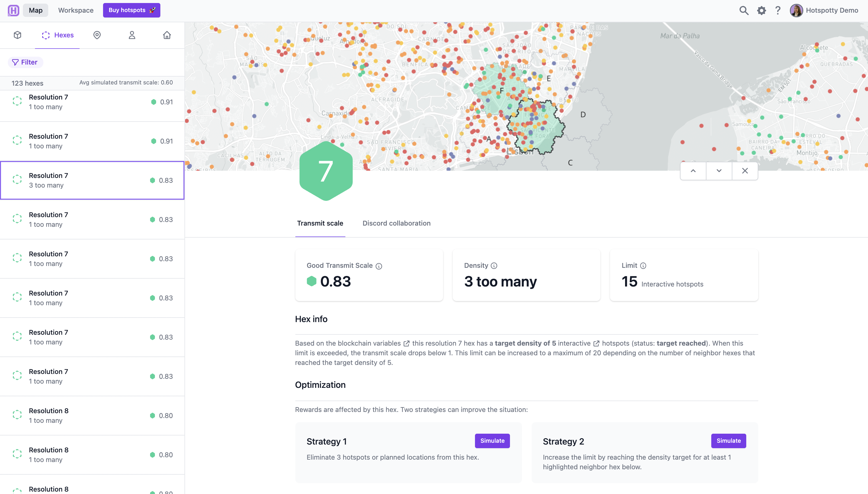The height and width of the screenshot is (494, 868).
Task: Show Limit info tooltip icon
Action: pyautogui.click(x=643, y=266)
